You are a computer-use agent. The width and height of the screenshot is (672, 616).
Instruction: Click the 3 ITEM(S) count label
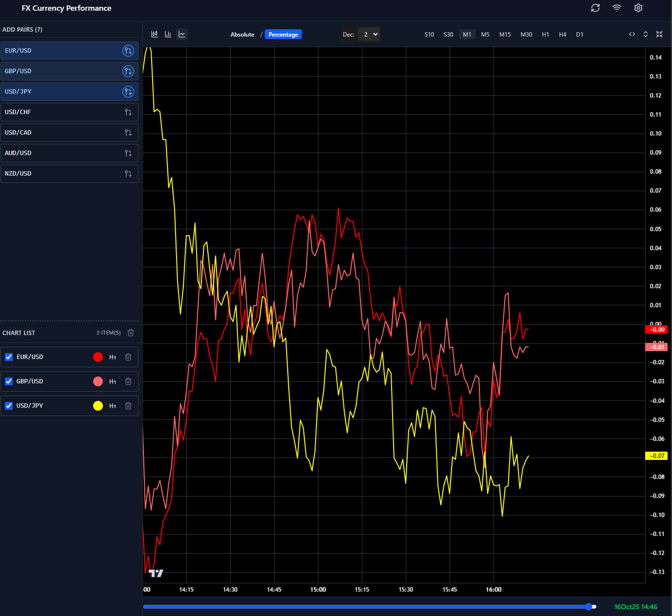tap(108, 333)
